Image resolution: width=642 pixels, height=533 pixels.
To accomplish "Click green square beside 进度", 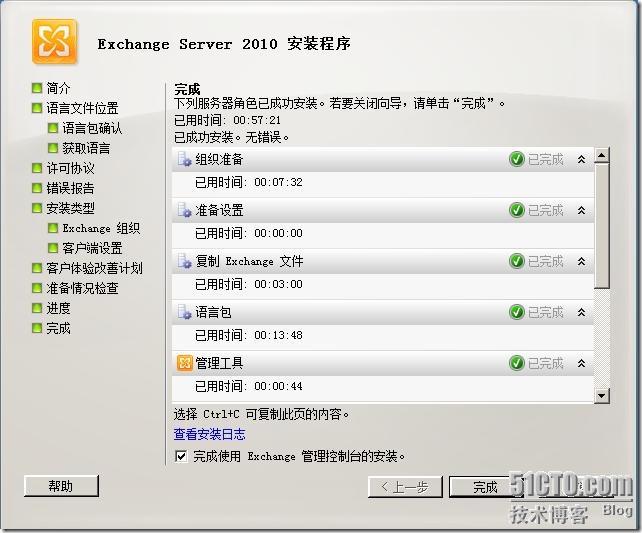I will (x=37, y=308).
